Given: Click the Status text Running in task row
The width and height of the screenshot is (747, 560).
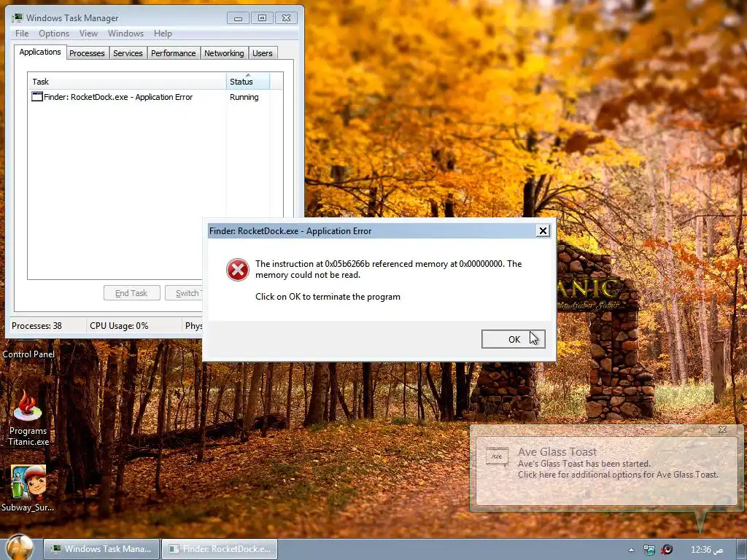Looking at the screenshot, I should pyautogui.click(x=244, y=97).
